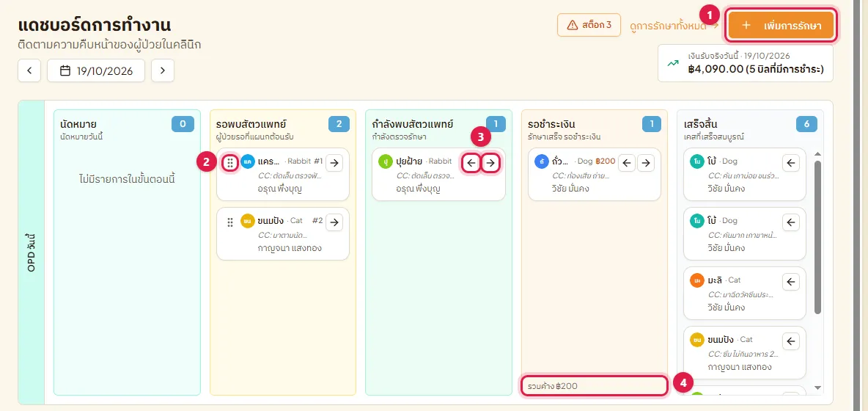This screenshot has height=411, width=868.
Task: Select the OPD วันนี้ vertical tab
Action: point(32,252)
